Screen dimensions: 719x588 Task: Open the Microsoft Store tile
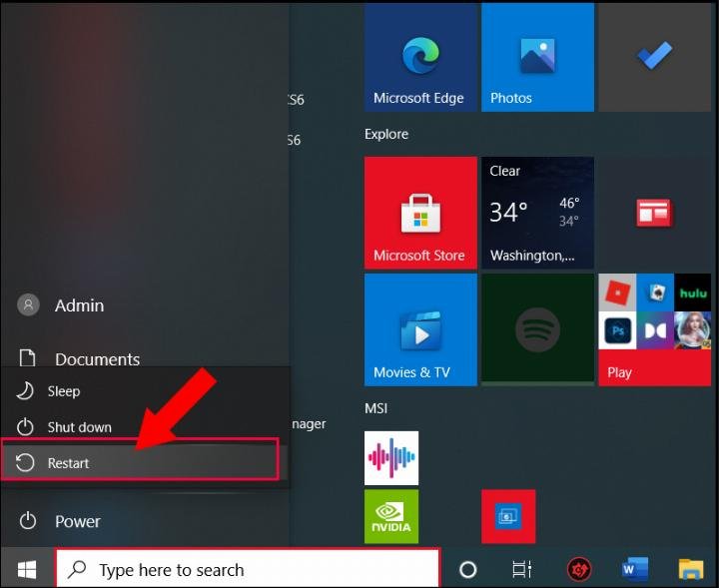[419, 213]
